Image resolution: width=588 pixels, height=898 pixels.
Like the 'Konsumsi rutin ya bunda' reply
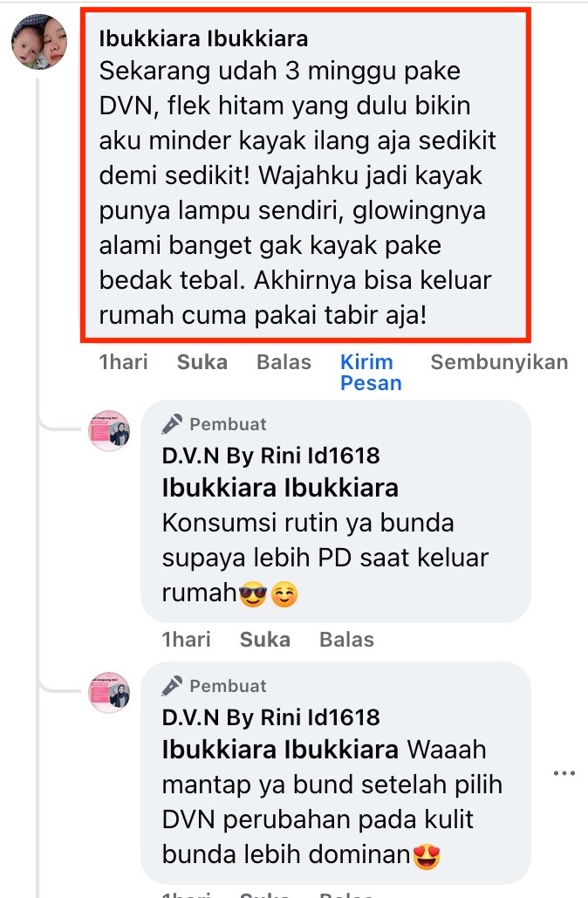click(x=265, y=639)
